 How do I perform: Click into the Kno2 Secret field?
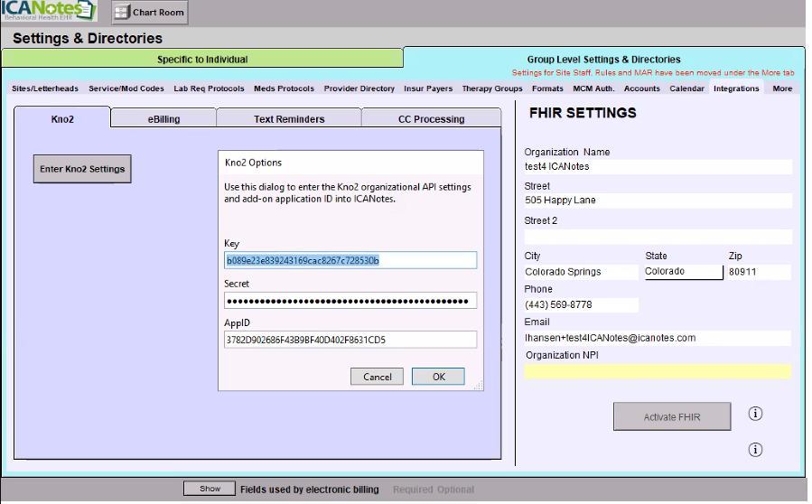point(350,301)
